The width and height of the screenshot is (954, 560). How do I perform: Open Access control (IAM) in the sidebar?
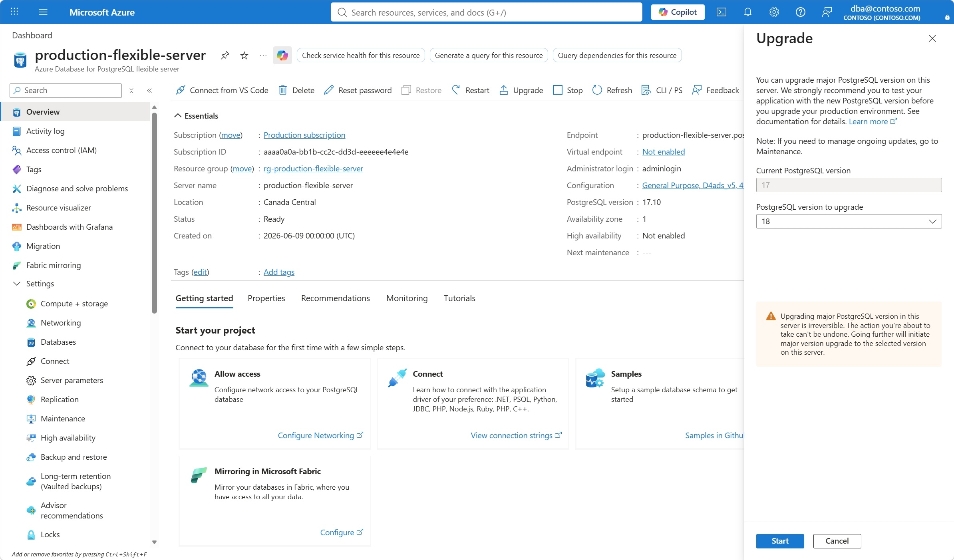point(76,150)
